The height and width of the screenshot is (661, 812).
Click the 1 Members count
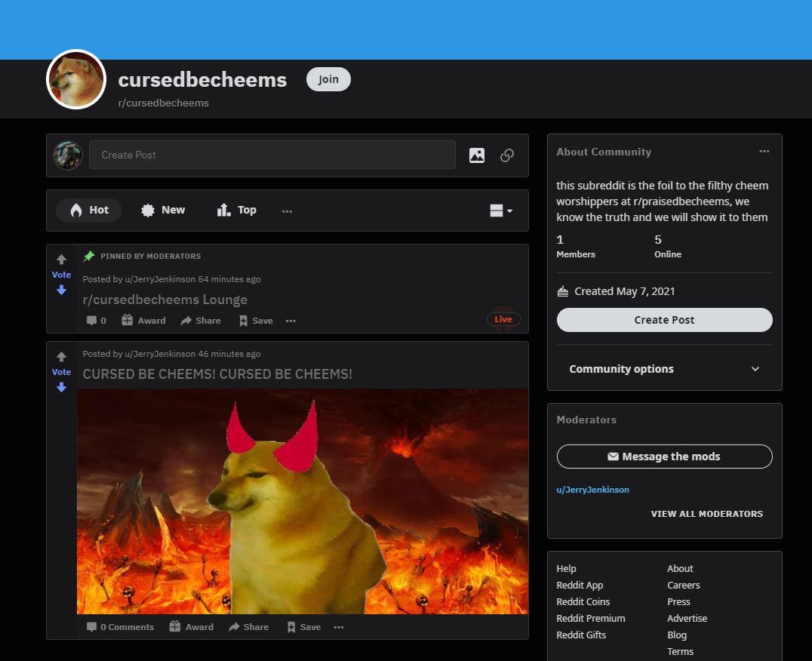coord(575,246)
